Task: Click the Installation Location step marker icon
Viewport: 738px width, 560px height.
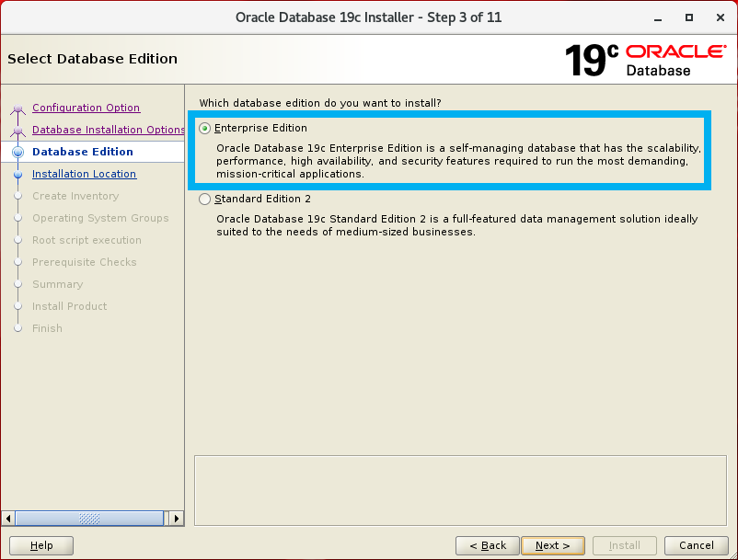Action: pyautogui.click(x=17, y=175)
